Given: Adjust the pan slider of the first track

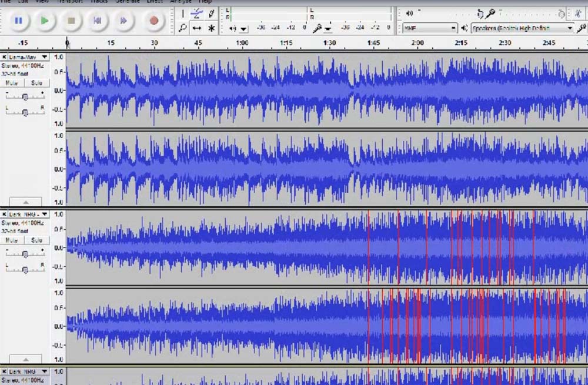Looking at the screenshot, I should pos(25,112).
